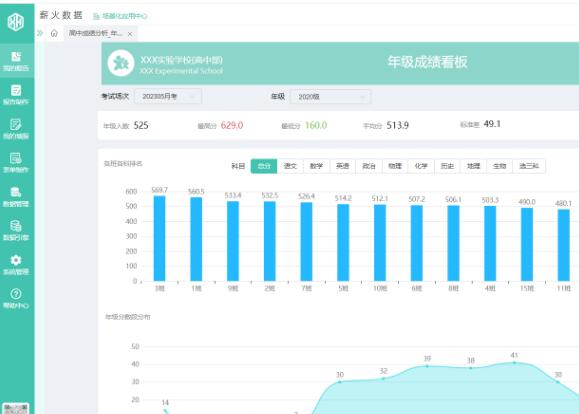Screen dimensions: 579x414
Task: Open the application center link beside 紫火数据
Action: [121, 16]
